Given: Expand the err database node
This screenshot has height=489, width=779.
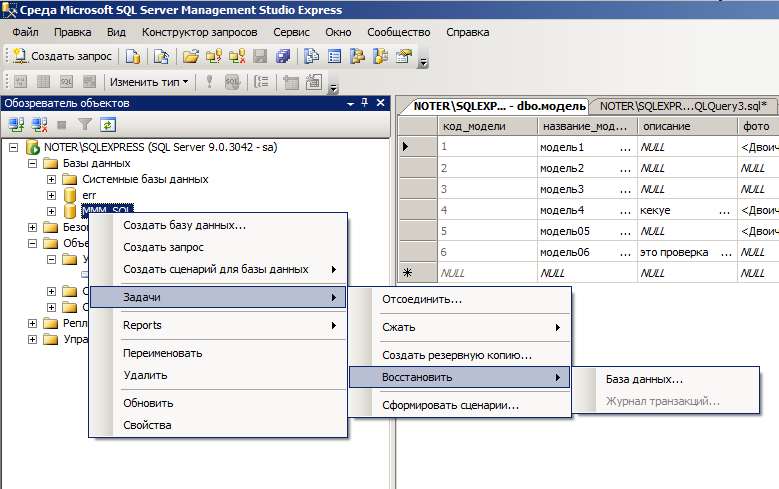Looking at the screenshot, I should tap(51, 195).
